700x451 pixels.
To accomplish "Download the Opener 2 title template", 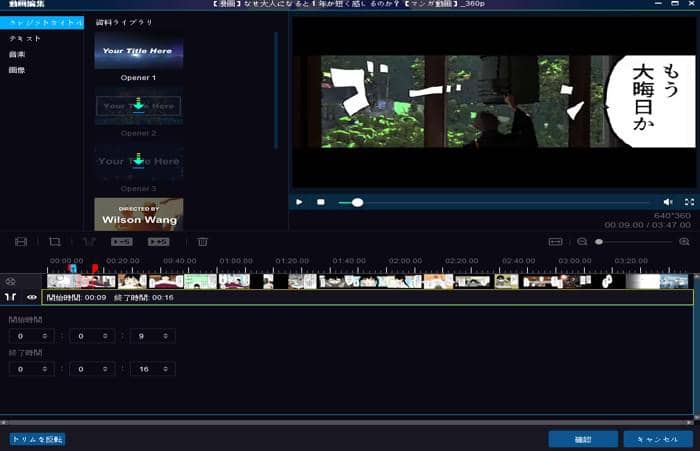I will coord(138,105).
